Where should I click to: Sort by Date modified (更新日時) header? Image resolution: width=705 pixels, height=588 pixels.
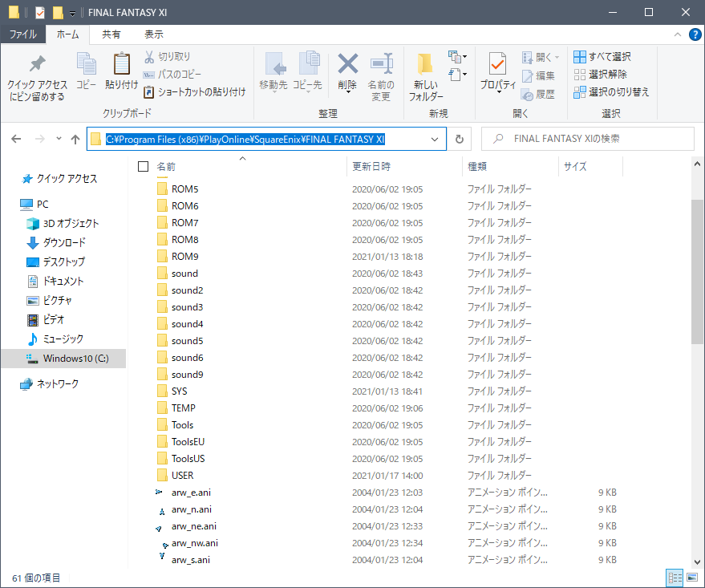coord(404,167)
